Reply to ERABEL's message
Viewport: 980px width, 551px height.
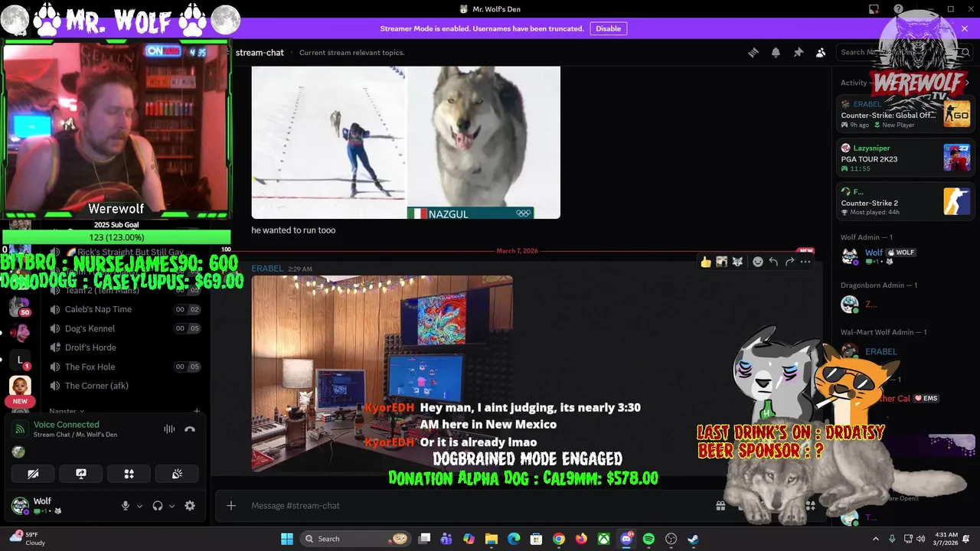(773, 262)
